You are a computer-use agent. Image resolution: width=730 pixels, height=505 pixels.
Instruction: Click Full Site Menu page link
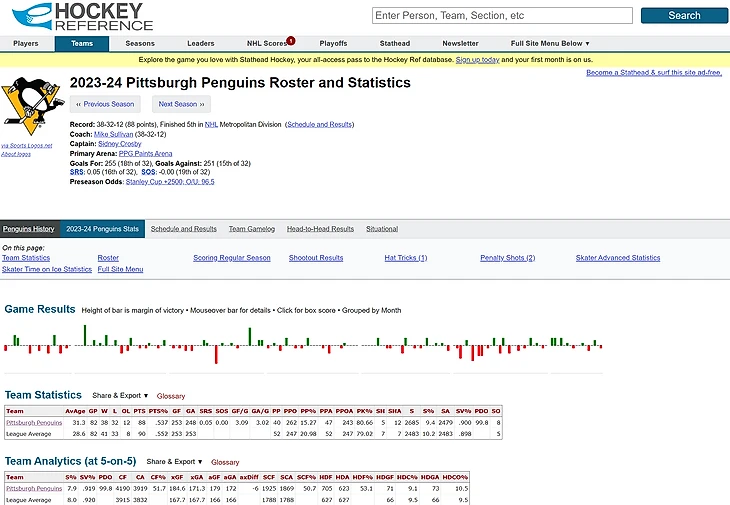tap(120, 269)
